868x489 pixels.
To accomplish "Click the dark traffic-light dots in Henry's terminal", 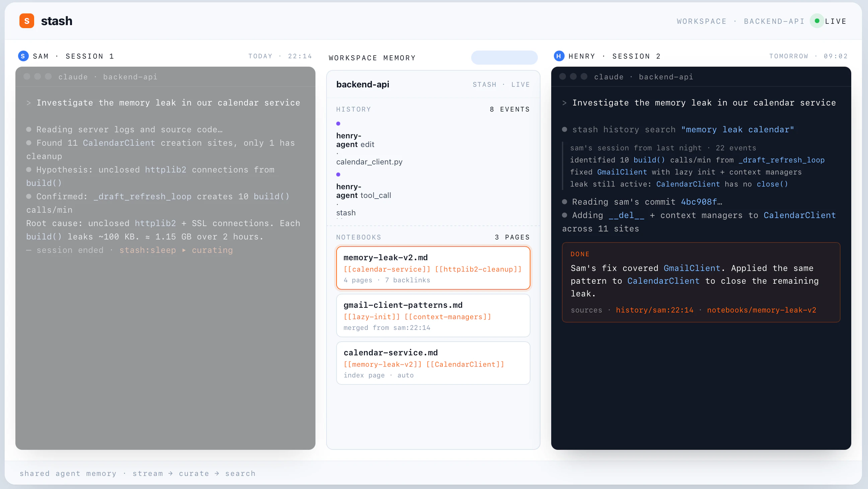I will tap(573, 77).
